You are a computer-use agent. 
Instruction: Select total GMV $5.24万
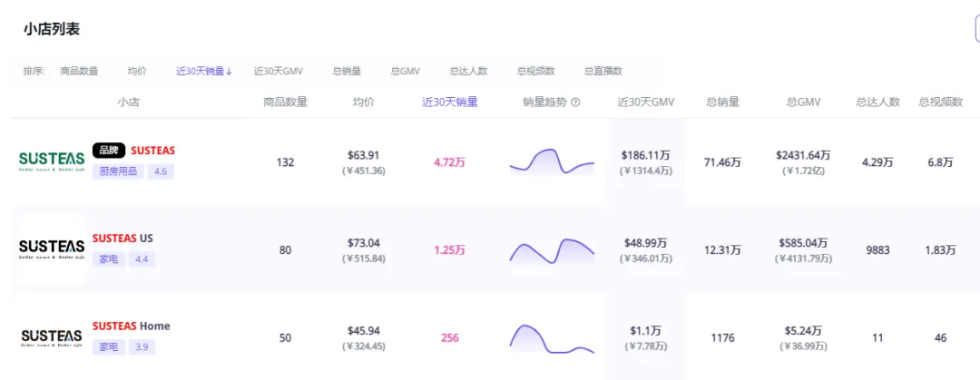pyautogui.click(x=803, y=331)
